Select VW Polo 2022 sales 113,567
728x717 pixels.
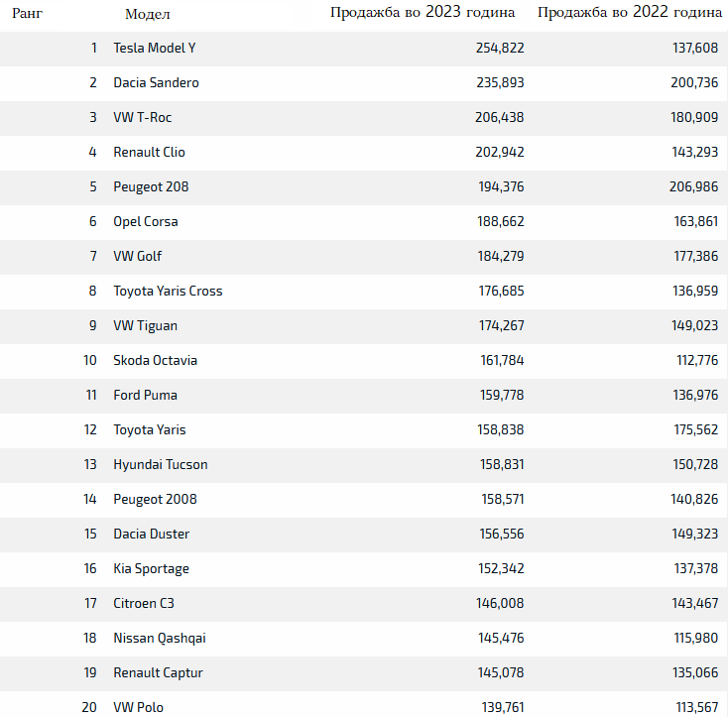coord(695,706)
